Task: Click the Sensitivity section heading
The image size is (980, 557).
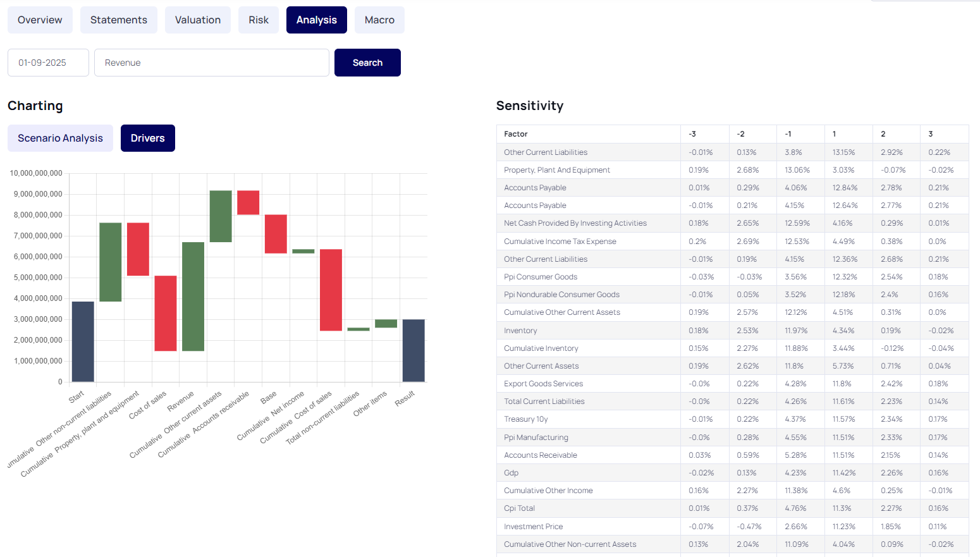Action: coord(530,106)
